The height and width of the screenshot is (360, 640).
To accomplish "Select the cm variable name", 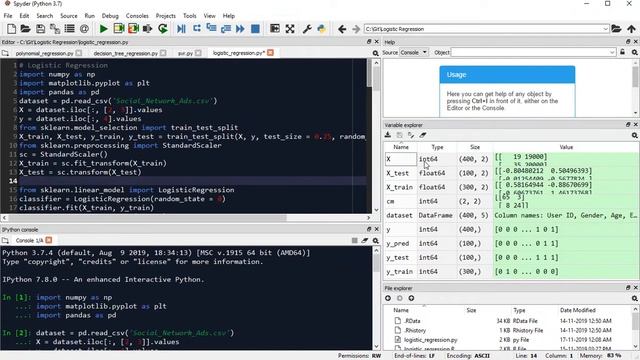I will (x=390, y=201).
